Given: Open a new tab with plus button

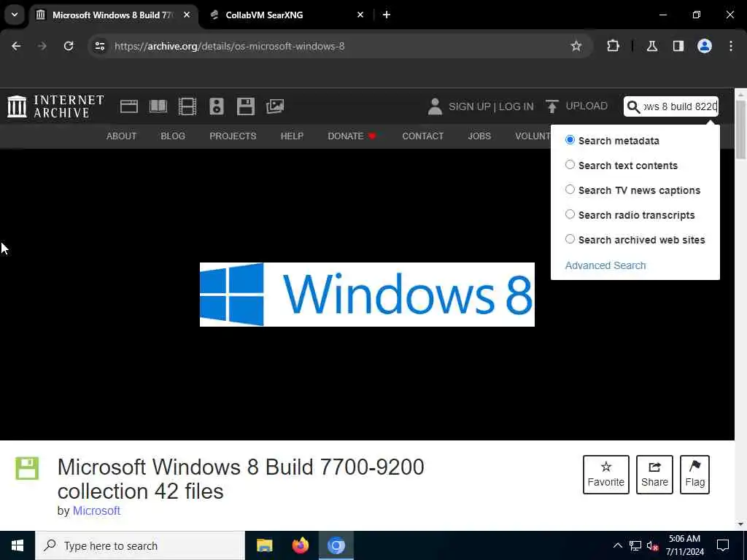Looking at the screenshot, I should (x=387, y=15).
